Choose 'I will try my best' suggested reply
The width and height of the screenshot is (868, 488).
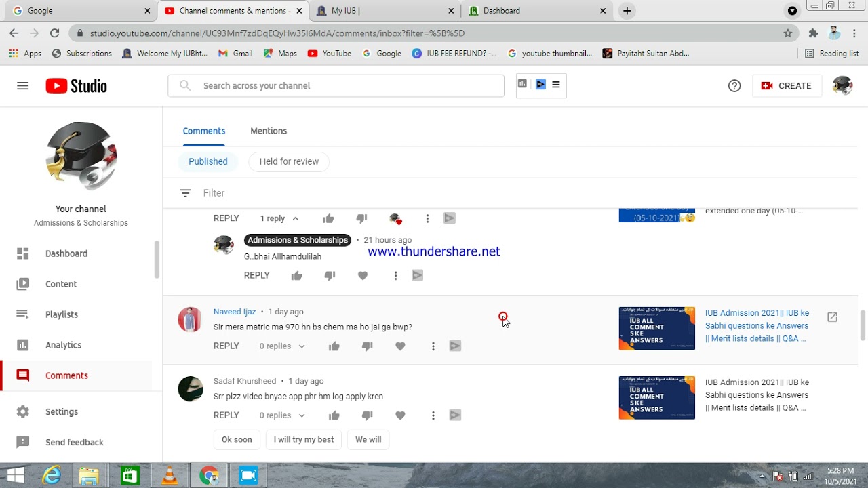(304, 439)
